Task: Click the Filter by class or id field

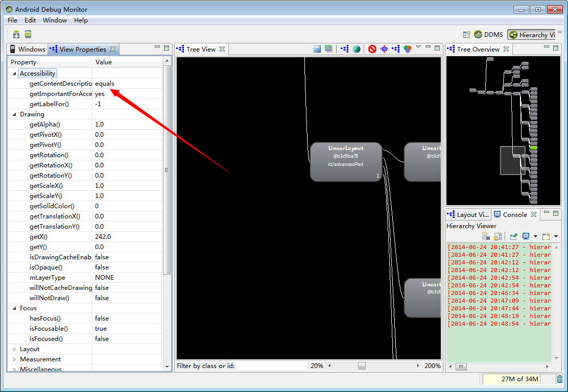Action: 271,366
